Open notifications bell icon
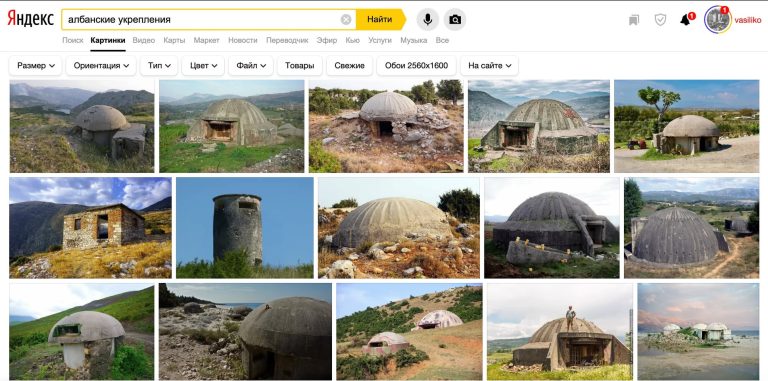This screenshot has width=768, height=381. coord(686,20)
